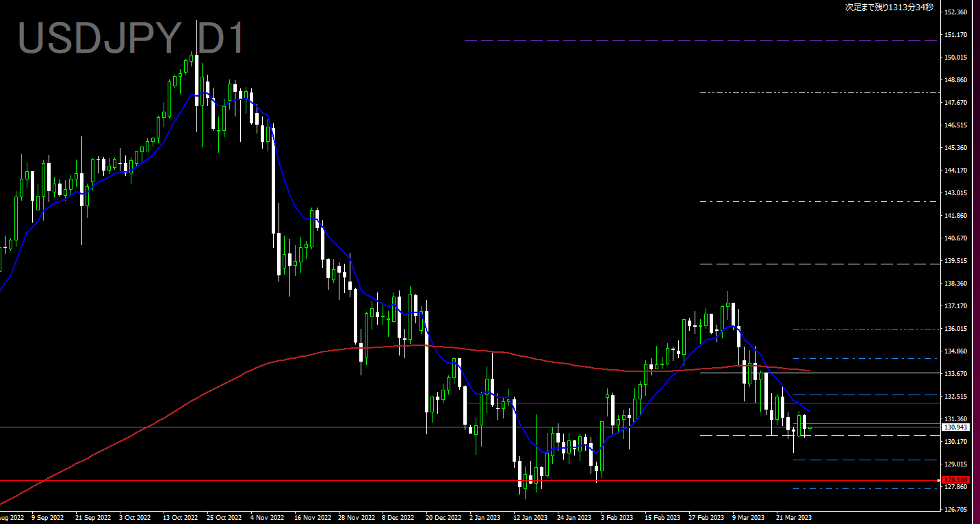Click the 28 Nov 2022 date label

pyautogui.click(x=355, y=519)
